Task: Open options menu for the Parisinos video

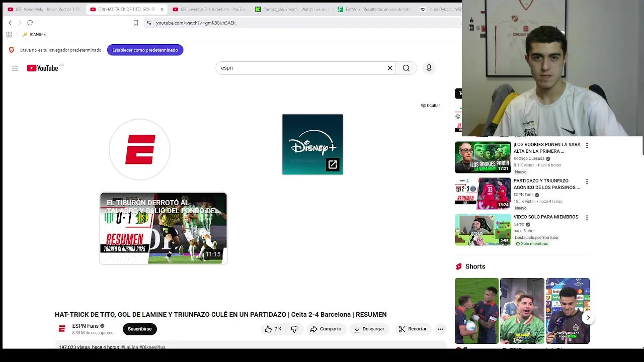Action: [587, 182]
